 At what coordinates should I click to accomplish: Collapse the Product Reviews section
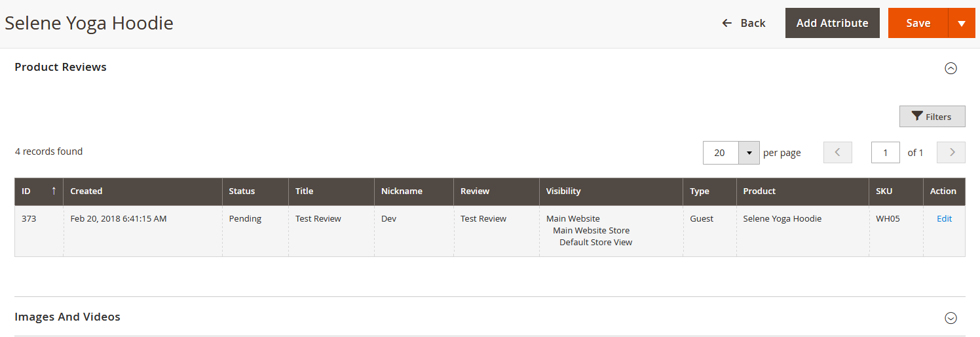point(951,68)
